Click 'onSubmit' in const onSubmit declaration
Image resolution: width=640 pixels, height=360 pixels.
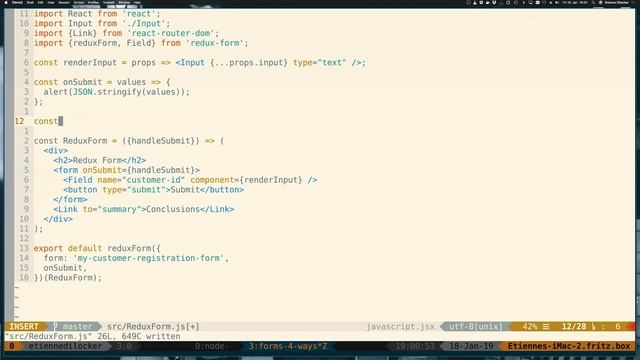coord(82,82)
